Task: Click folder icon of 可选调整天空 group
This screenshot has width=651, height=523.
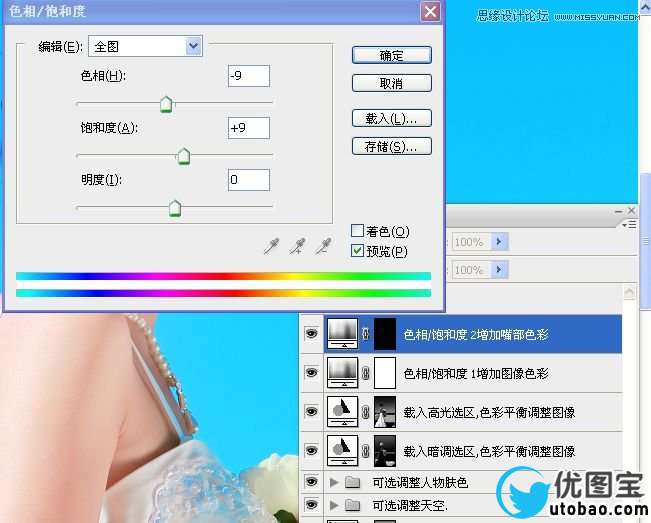Action: 353,505
